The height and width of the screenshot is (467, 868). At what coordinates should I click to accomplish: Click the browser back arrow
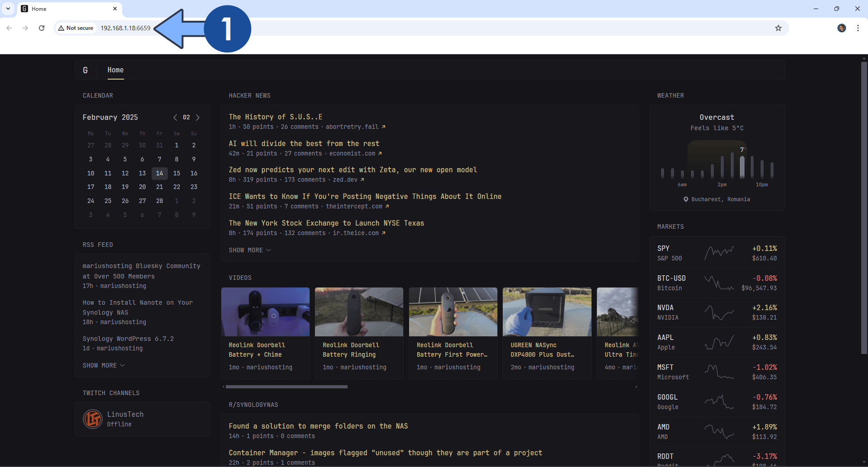[x=9, y=28]
